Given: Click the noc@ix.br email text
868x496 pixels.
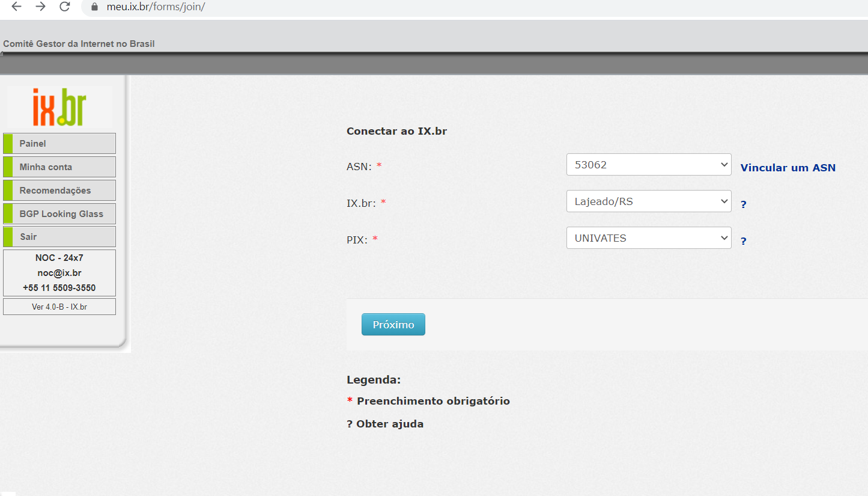Looking at the screenshot, I should tap(59, 273).
